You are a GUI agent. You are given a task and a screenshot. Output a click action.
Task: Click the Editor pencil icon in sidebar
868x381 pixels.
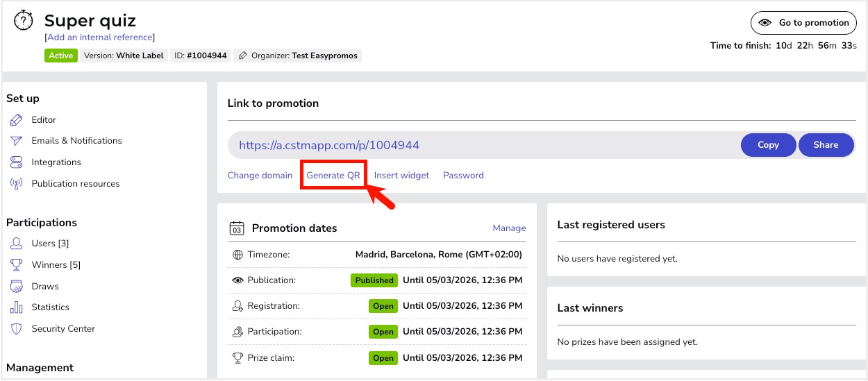[17, 120]
